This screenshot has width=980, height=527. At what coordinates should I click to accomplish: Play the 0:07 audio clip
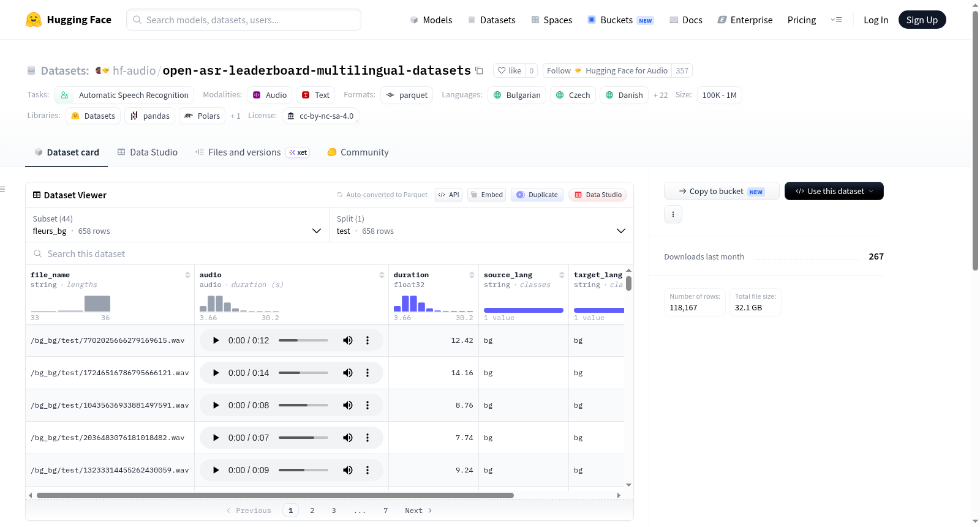point(216,438)
